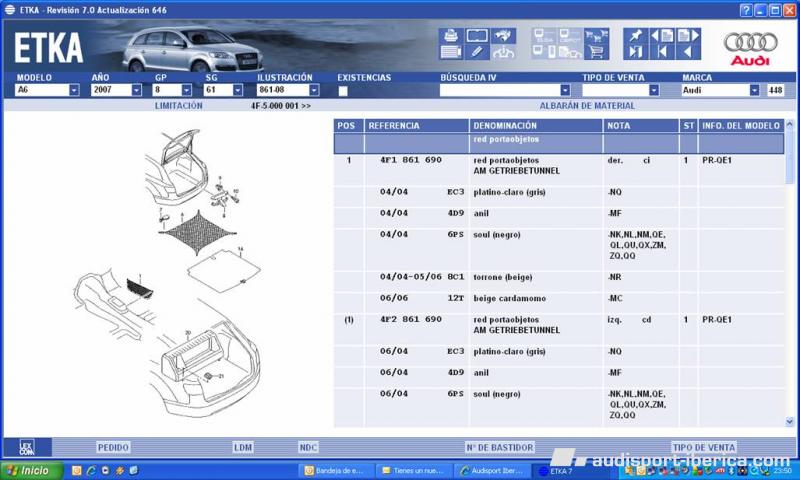800x480 pixels.
Task: Click the multiple shopping carts icon
Action: pos(596,36)
